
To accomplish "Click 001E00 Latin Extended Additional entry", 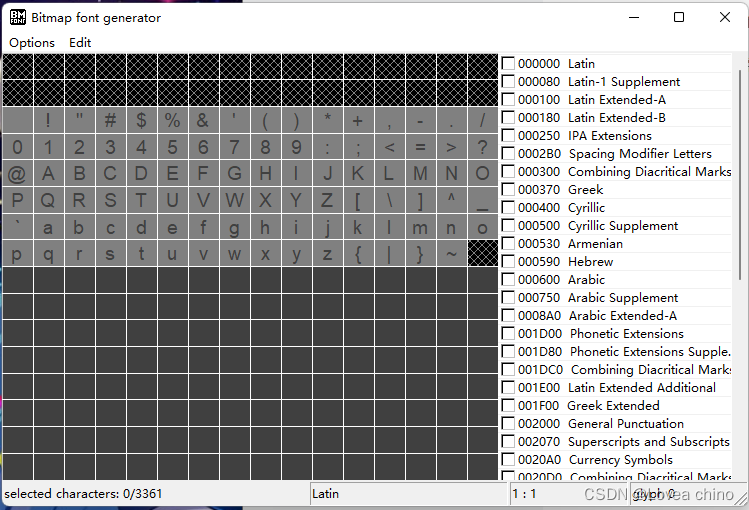I will click(x=616, y=387).
